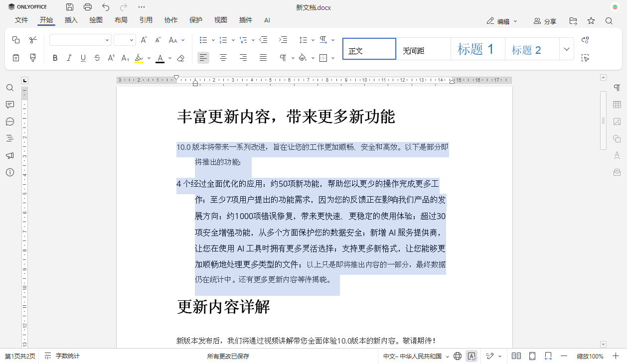The height and width of the screenshot is (364, 627).
Task: Apply strikethrough formatting
Action: pos(97,58)
